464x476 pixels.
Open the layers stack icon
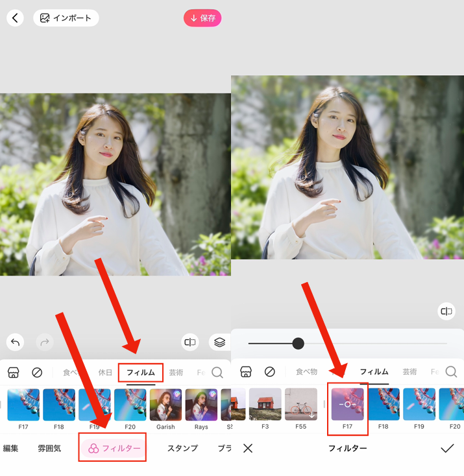coord(219,342)
